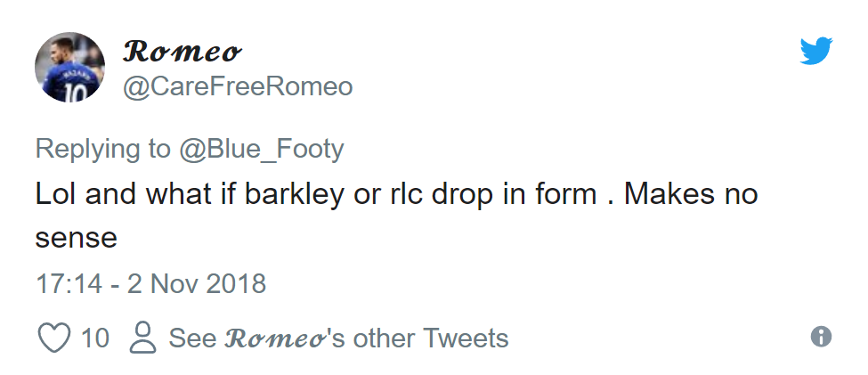Like the tweet with the heart icon
The width and height of the screenshot is (868, 375).
tap(54, 338)
